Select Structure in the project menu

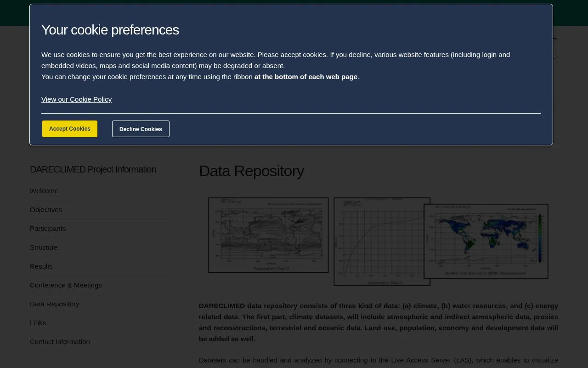(44, 247)
